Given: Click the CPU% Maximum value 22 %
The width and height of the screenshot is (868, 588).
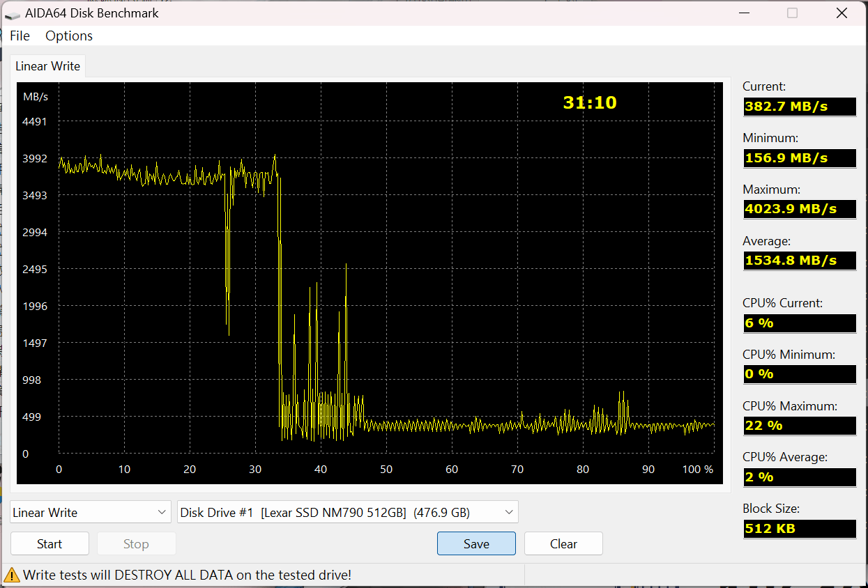Looking at the screenshot, I should point(800,426).
